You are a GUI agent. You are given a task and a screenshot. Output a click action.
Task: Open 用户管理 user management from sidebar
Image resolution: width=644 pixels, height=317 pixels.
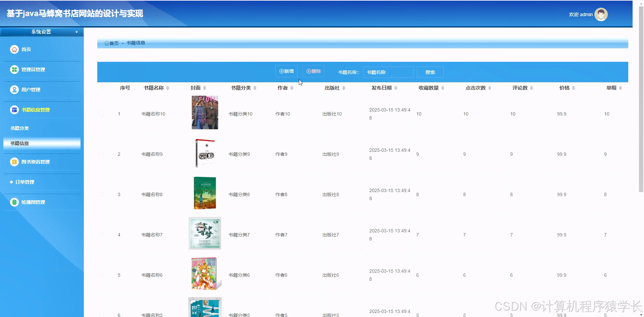(x=14, y=90)
